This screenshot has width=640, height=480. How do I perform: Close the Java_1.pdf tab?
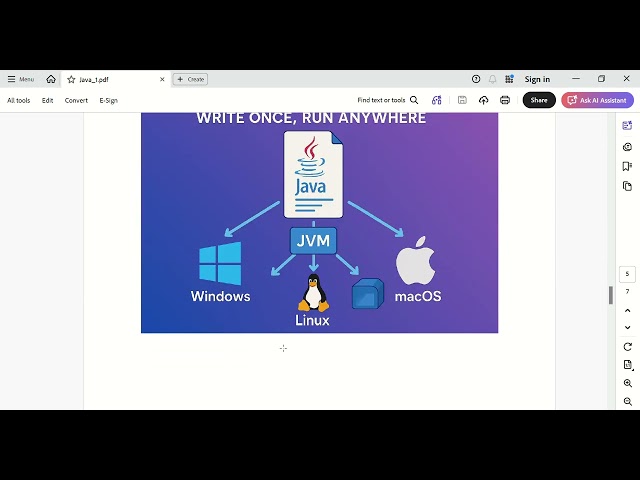tap(162, 79)
